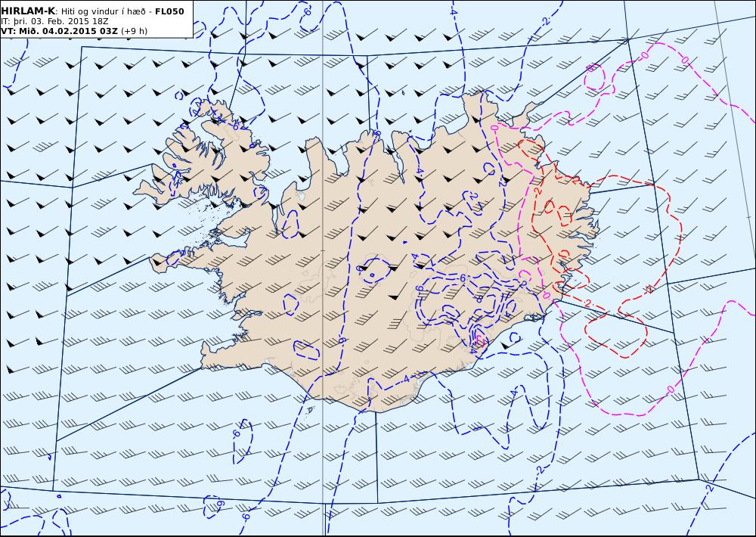Viewport: 756px width, 537px height.
Task: Select the FL050 flight level label
Action: click(x=169, y=11)
